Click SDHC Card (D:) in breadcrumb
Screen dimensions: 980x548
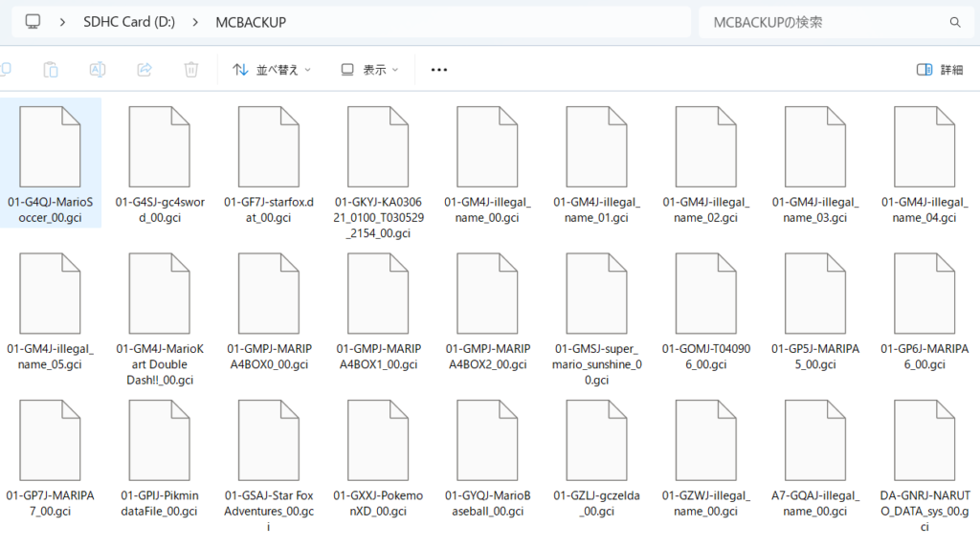pos(128,22)
